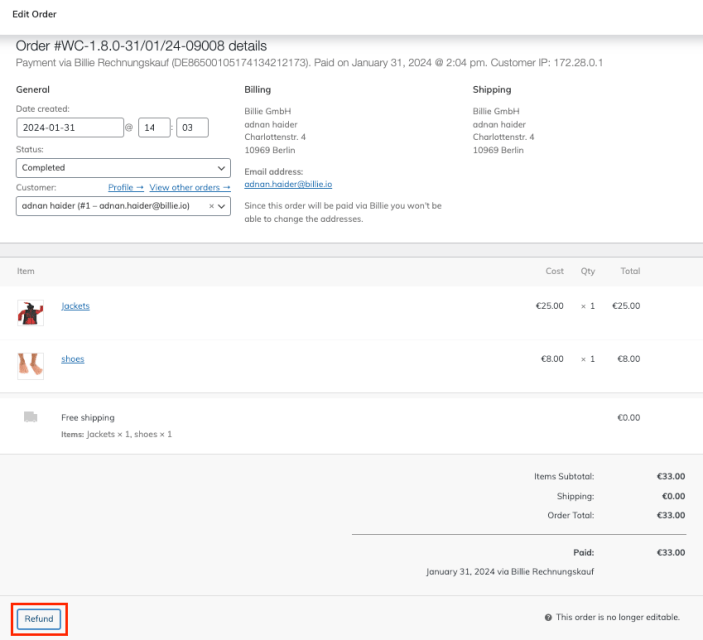Click the Free shipping icon
This screenshot has width=703, height=640.
coord(30,417)
